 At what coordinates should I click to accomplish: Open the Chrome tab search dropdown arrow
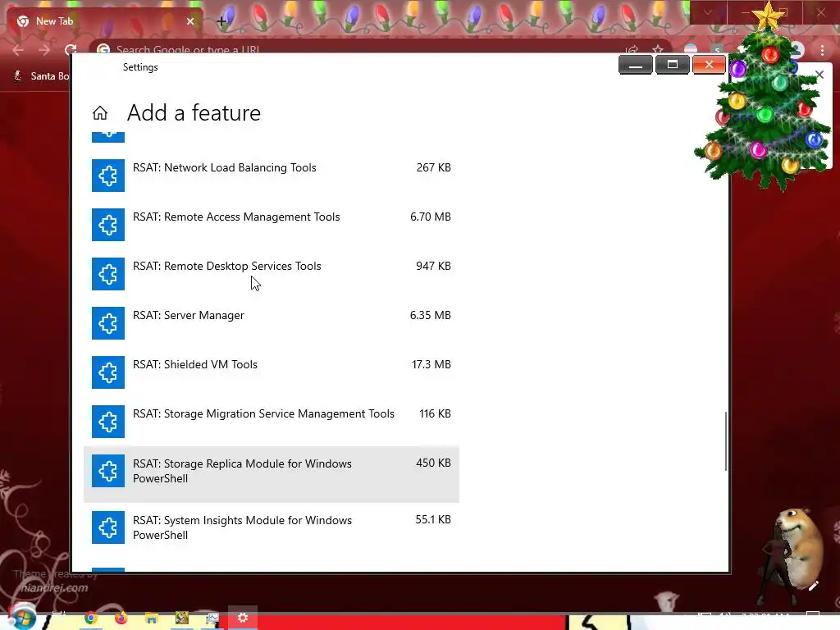[x=708, y=12]
